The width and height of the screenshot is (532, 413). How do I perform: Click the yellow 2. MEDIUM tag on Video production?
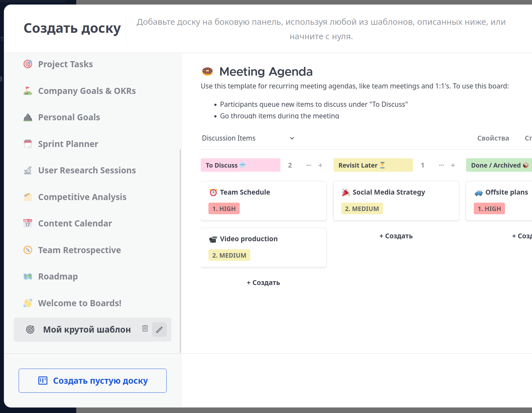coord(229,255)
